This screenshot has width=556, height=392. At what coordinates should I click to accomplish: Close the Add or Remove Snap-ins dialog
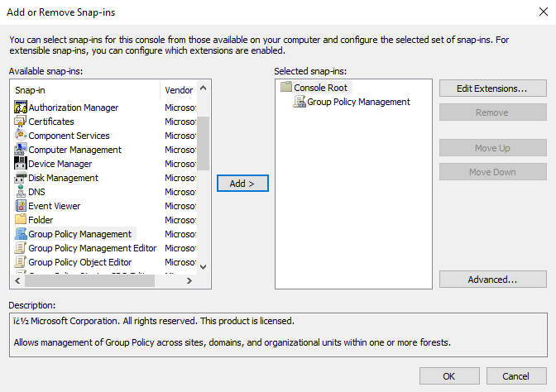(x=544, y=12)
